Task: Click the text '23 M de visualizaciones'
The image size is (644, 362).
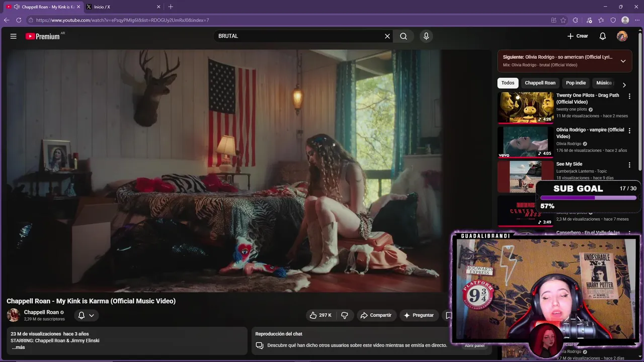Action: 36,334
